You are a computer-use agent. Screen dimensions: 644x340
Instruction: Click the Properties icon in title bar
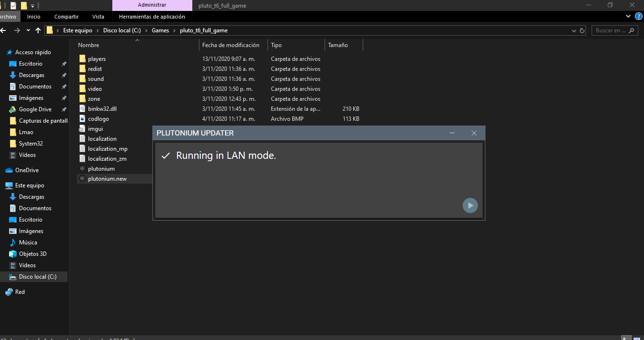(x=13, y=6)
